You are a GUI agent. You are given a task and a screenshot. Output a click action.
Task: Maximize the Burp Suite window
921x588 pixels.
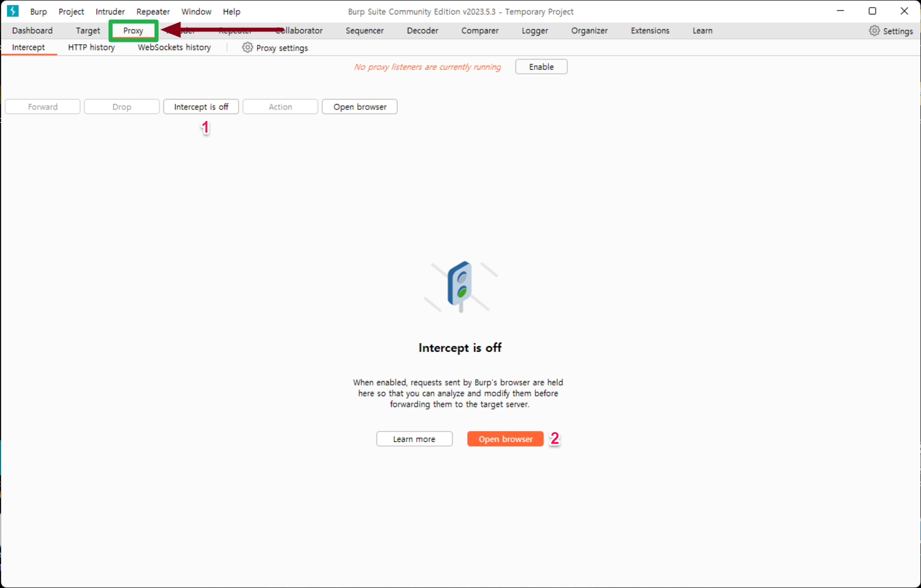872,11
